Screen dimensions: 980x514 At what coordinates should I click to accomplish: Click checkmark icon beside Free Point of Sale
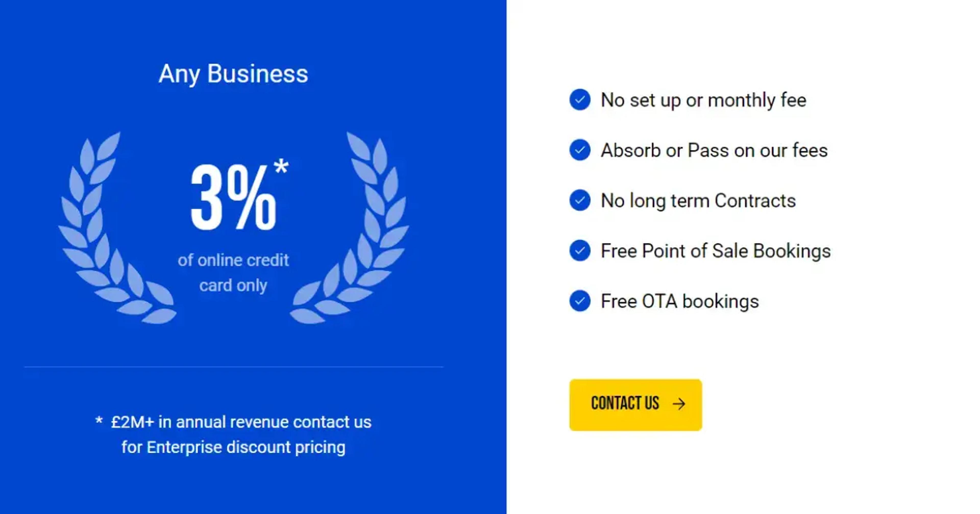click(x=580, y=251)
